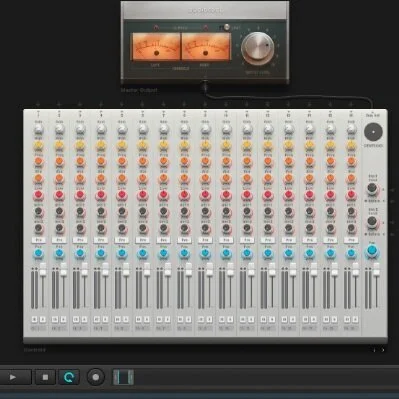This screenshot has width=399, height=399.
Task: Adjust channel 14 orange Mid knob
Action: click(x=309, y=178)
